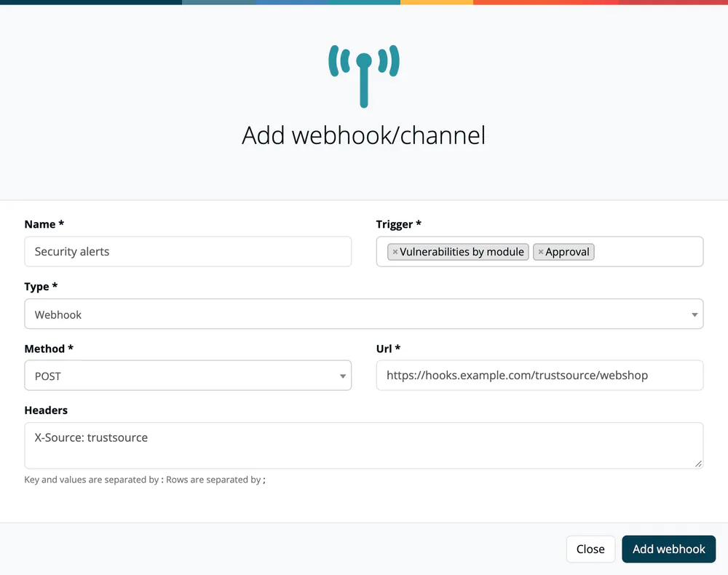Click the Close button
The height and width of the screenshot is (575, 728).
(x=590, y=549)
